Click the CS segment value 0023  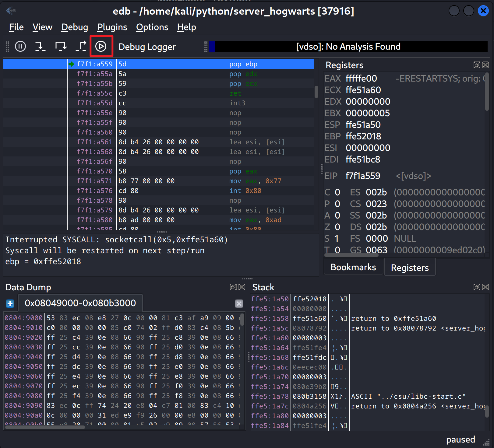tap(376, 204)
